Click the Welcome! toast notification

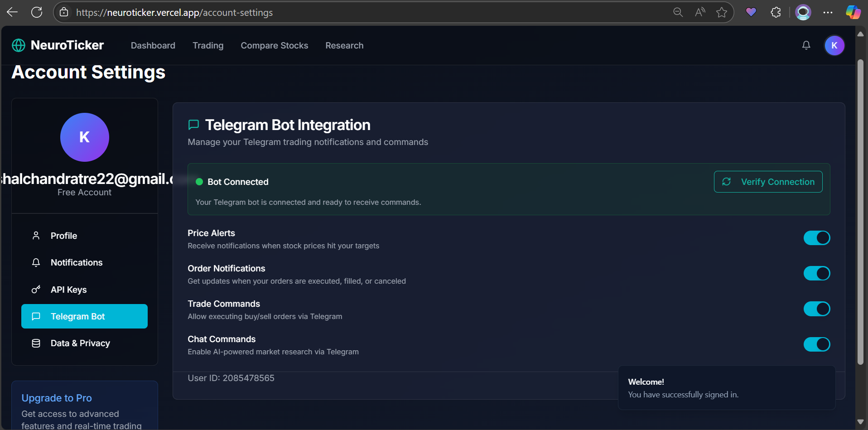click(x=727, y=388)
